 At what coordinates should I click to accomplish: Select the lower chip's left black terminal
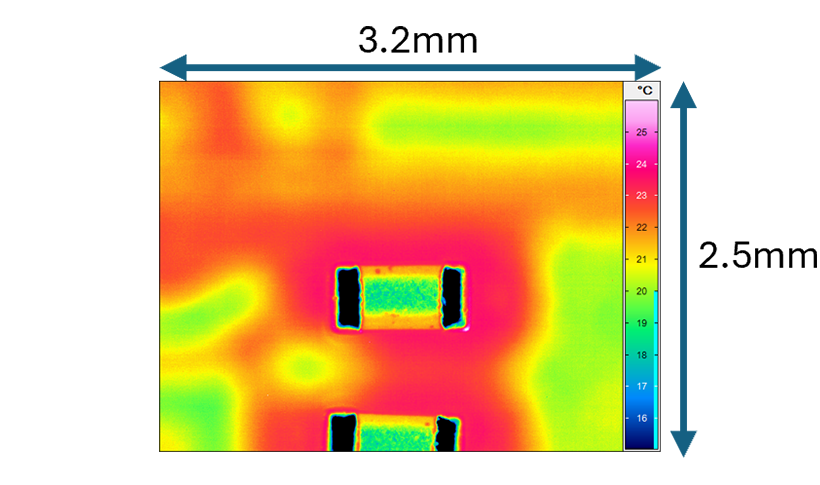click(x=343, y=434)
